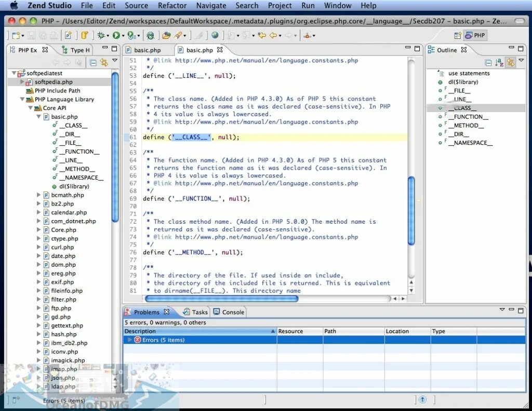Image resolution: width=532 pixels, height=411 pixels.
Task: Open the Navigate menu
Action: pos(211,5)
